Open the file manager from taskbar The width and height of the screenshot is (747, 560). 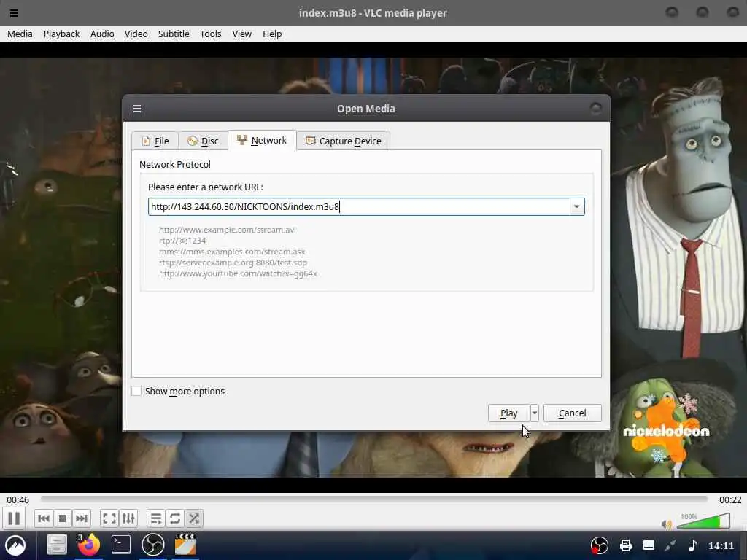(57, 545)
